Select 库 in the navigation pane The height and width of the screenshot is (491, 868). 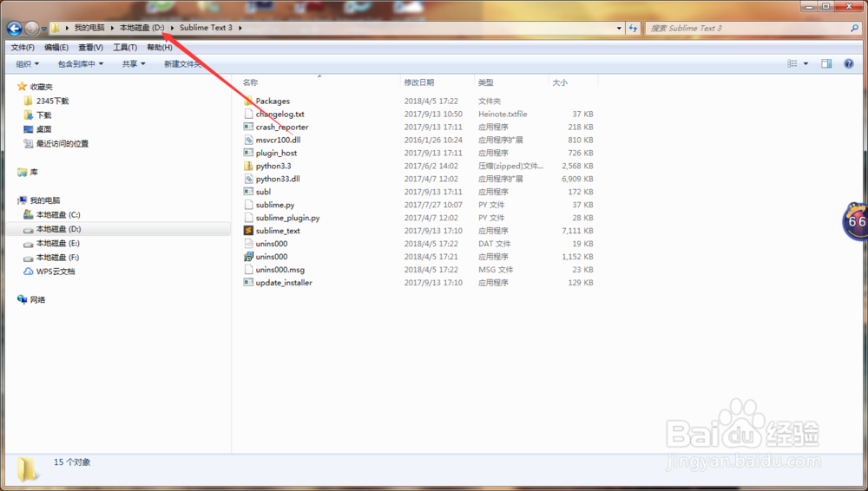click(x=34, y=172)
